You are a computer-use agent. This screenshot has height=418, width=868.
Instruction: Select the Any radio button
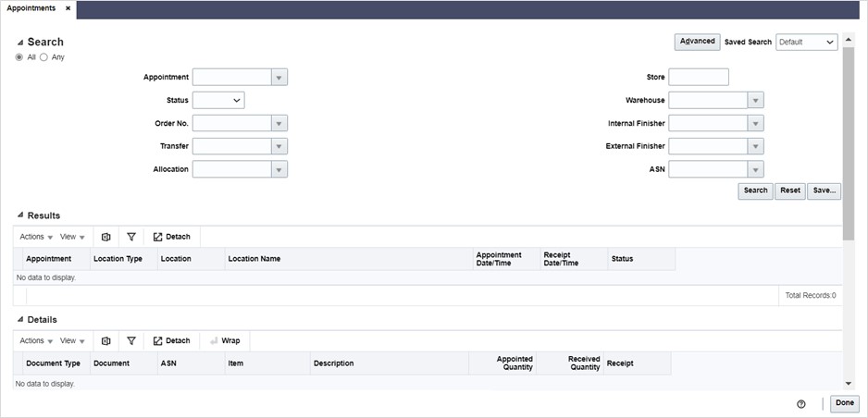pyautogui.click(x=43, y=57)
